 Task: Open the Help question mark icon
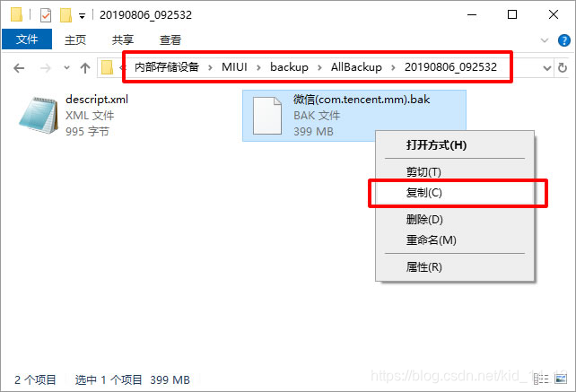coord(563,40)
